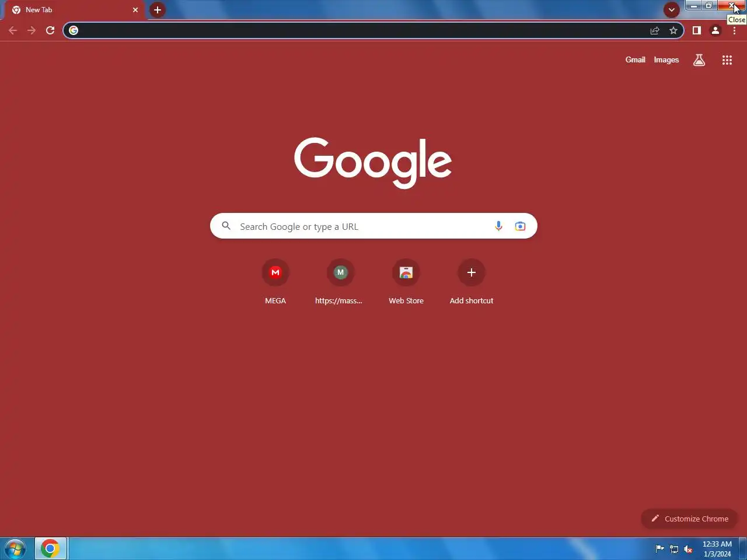Restore down the Chrome window
Viewport: 747px width, 560px height.
point(708,5)
